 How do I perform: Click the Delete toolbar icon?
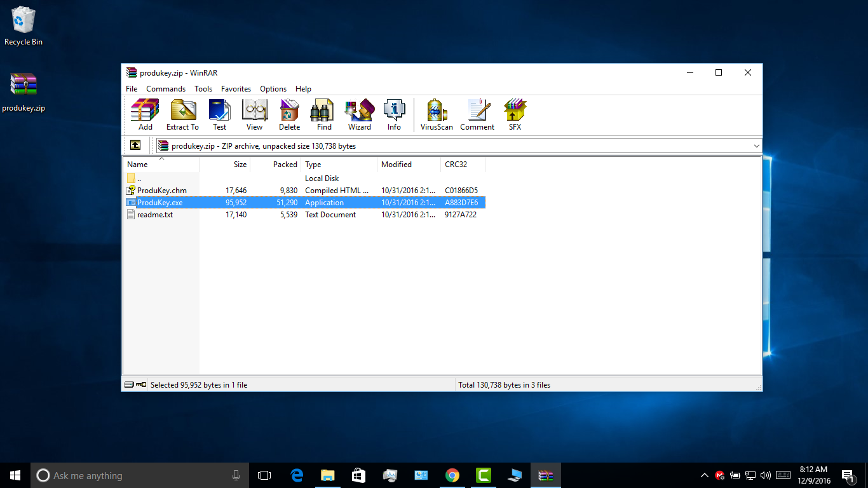(289, 115)
